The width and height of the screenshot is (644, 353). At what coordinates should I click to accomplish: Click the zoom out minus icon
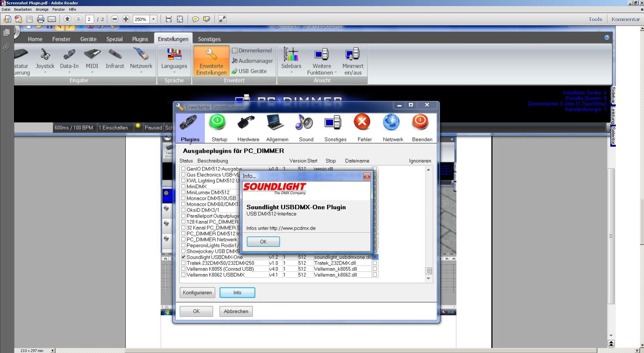tap(115, 19)
